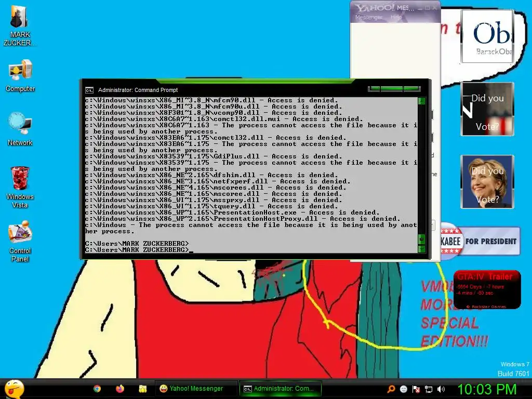This screenshot has height=399, width=532.
Task: Open the Windows Vista recycle bin icon
Action: click(x=20, y=187)
